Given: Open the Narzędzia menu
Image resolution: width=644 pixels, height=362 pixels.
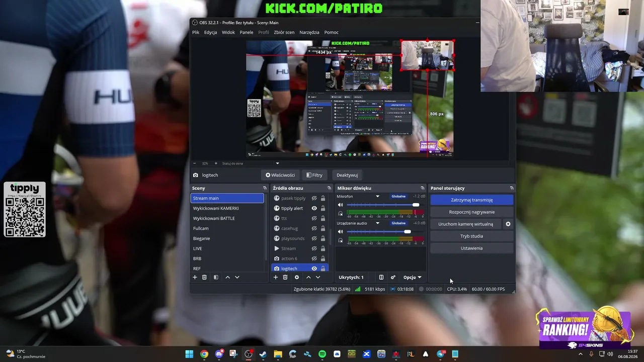Looking at the screenshot, I should coord(309,32).
